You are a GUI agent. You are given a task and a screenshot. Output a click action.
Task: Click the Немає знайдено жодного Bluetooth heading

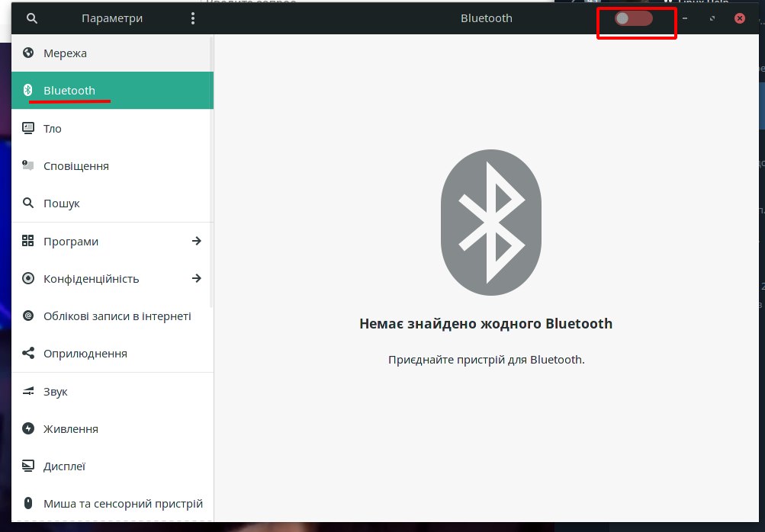coord(486,324)
